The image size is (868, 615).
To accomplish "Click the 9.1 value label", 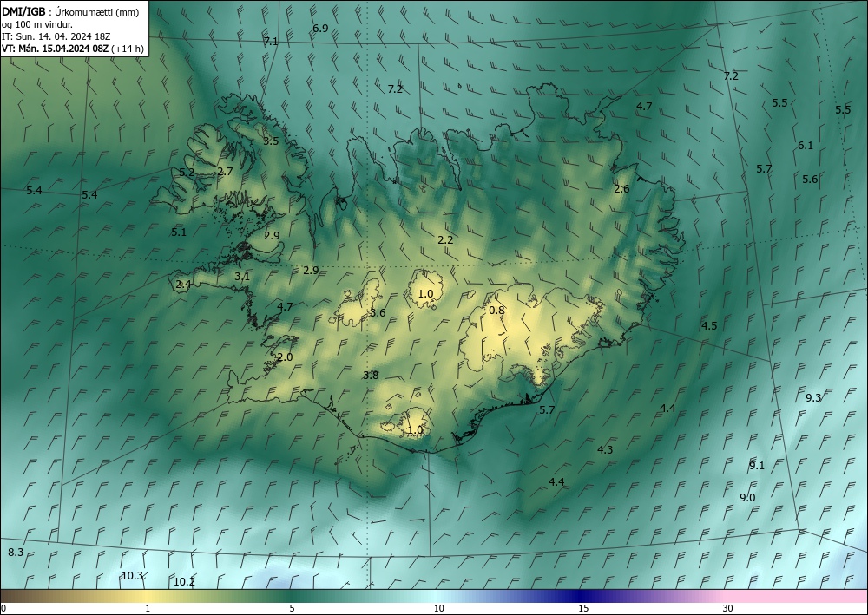I will coord(757,466).
